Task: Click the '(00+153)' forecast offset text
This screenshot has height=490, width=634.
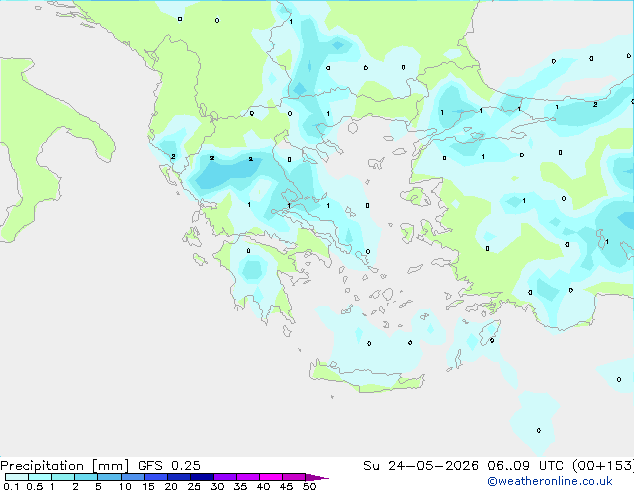Action: pyautogui.click(x=603, y=466)
